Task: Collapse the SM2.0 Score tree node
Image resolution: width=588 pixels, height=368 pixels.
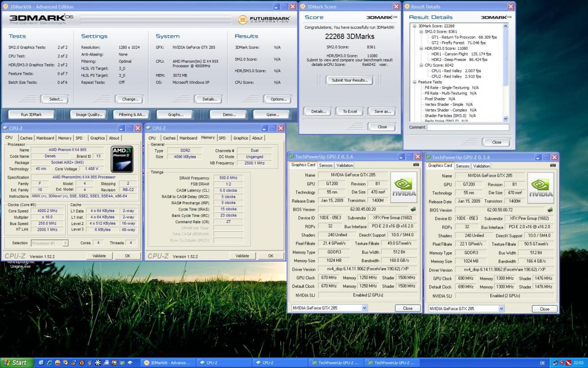Action: click(421, 32)
